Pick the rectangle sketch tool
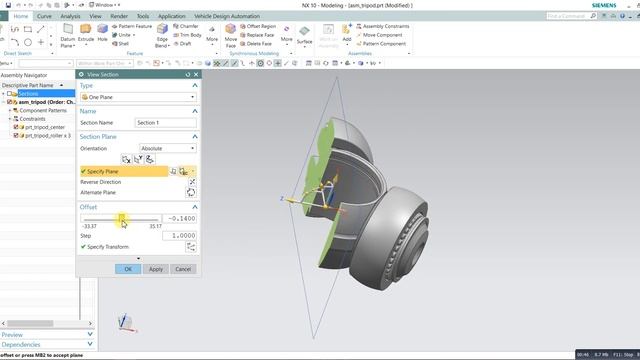 [28, 29]
